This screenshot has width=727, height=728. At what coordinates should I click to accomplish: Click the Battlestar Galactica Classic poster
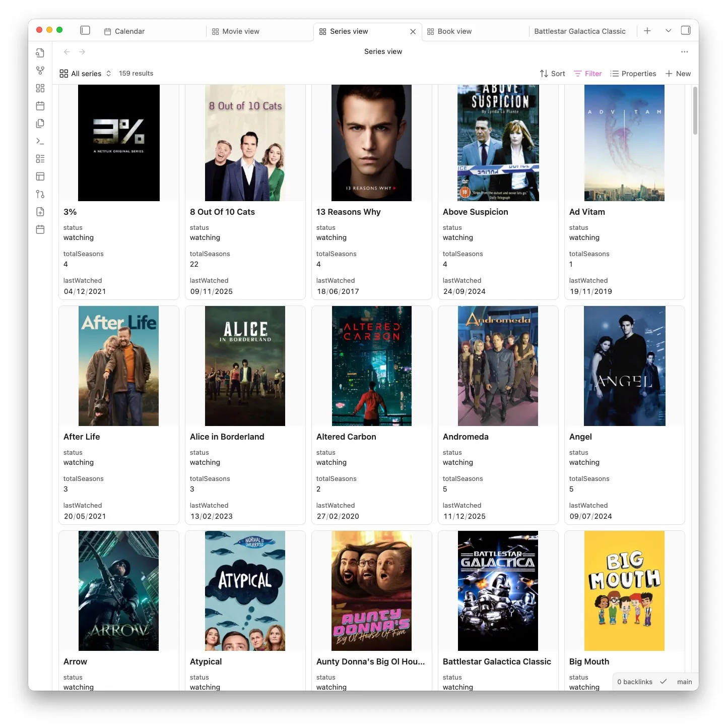pyautogui.click(x=498, y=590)
